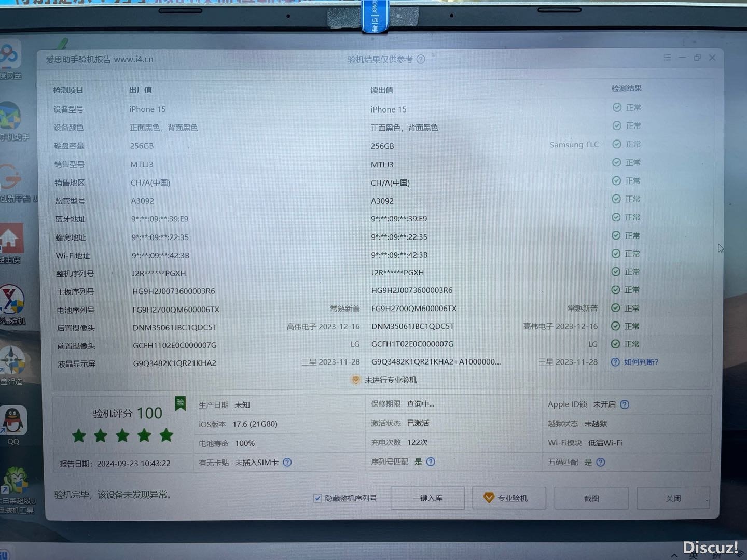Open the 如何判断? help link
Image resolution: width=747 pixels, height=560 pixels.
point(641,362)
